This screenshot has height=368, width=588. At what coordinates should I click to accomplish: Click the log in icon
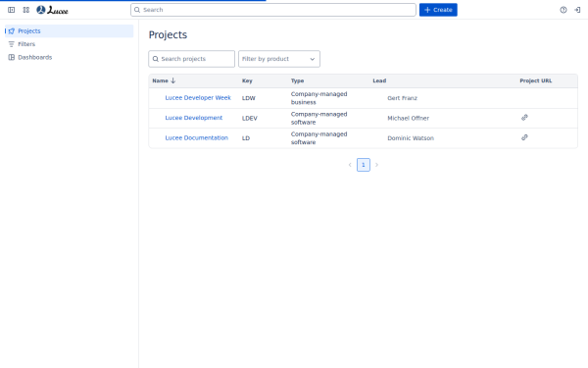click(577, 10)
